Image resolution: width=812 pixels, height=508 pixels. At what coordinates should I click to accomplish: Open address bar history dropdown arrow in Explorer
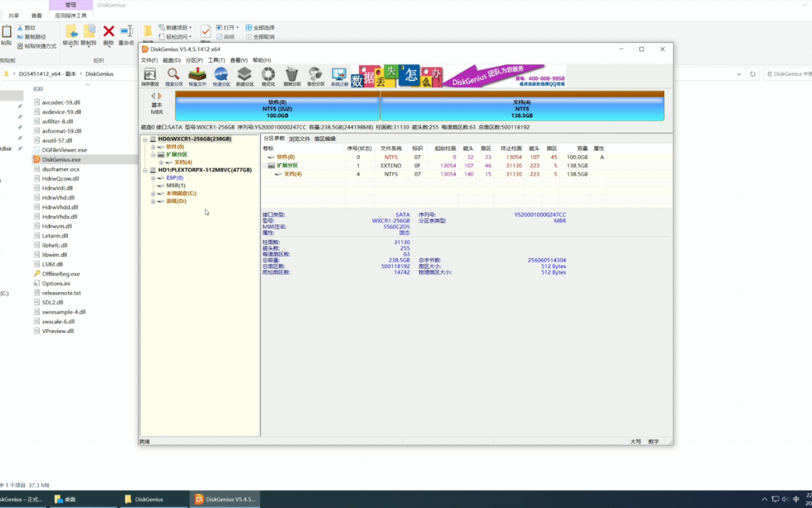[739, 74]
